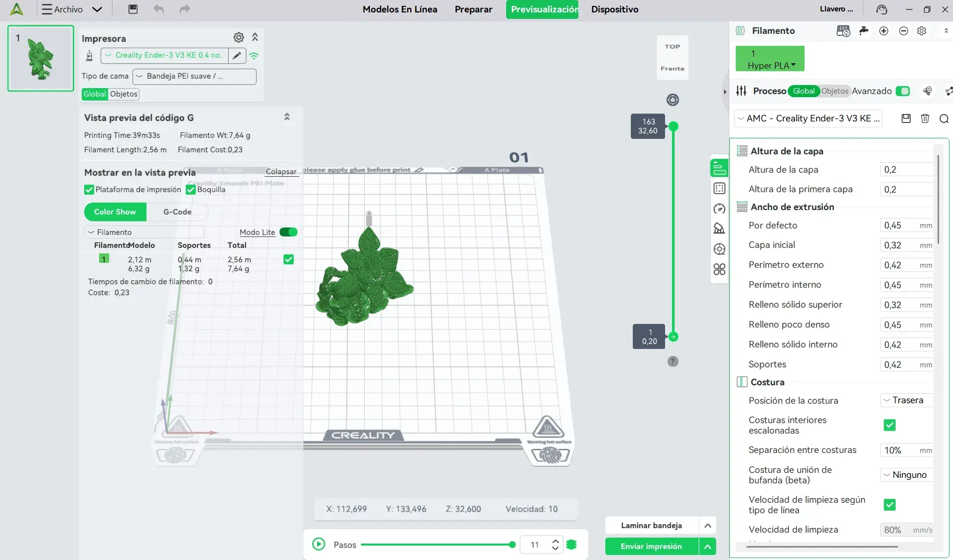This screenshot has height=560, width=953.
Task: Click the dotted square icon in vertical toolbar
Action: [719, 188]
